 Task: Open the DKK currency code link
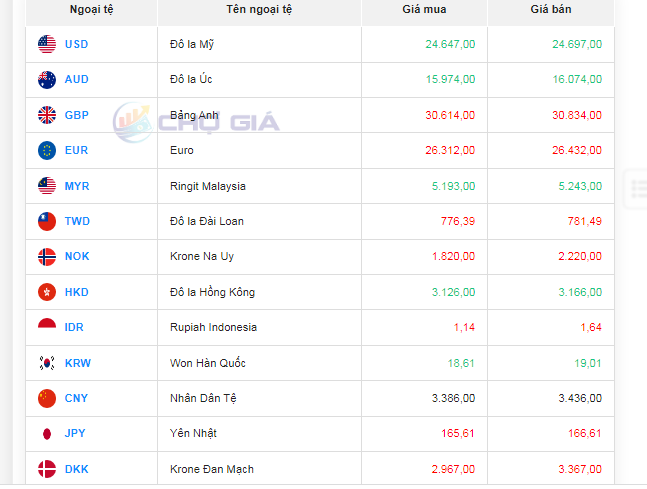pos(76,469)
